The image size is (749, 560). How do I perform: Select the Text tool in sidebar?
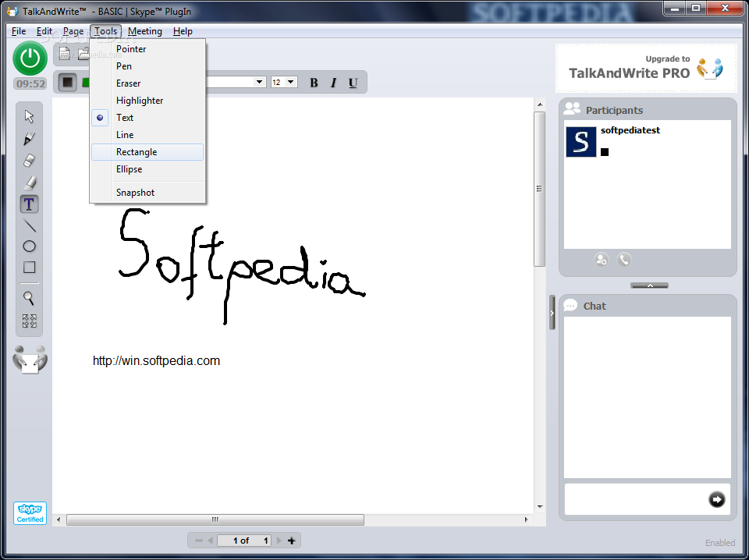point(29,204)
